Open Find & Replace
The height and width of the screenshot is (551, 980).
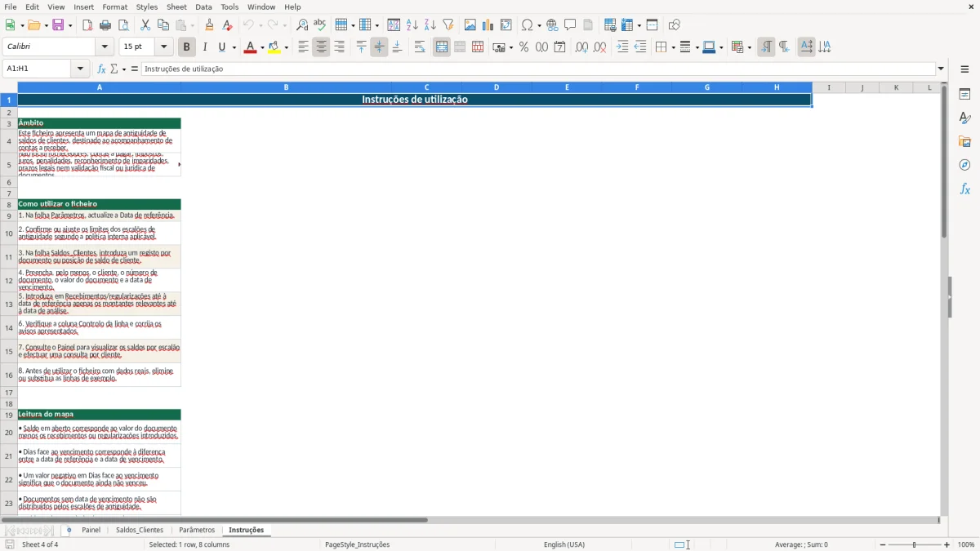pyautogui.click(x=302, y=25)
